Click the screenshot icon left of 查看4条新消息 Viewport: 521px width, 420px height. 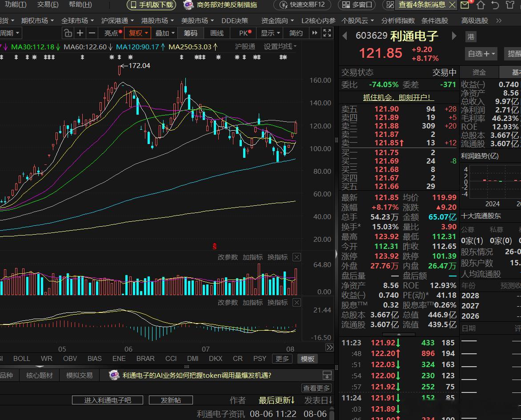pos(390,4)
